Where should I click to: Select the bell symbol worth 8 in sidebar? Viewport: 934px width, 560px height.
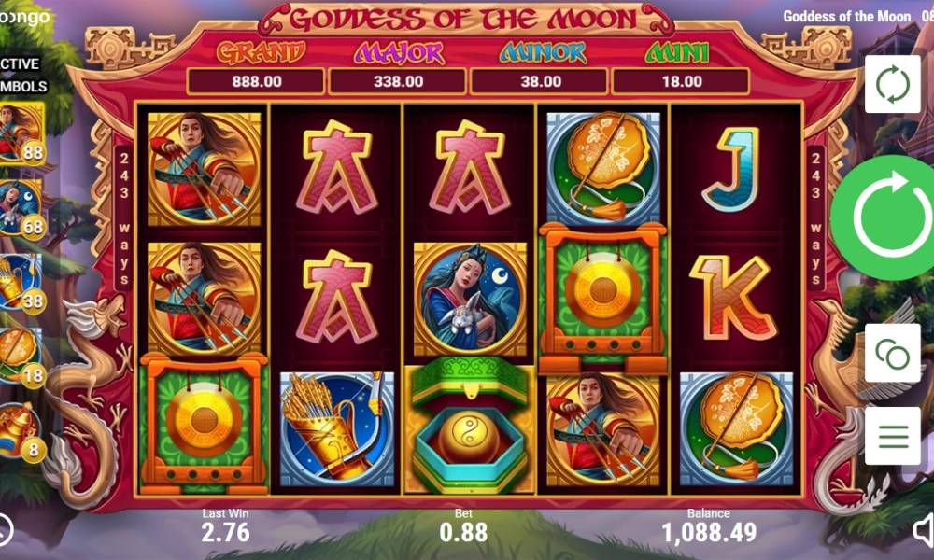21,431
